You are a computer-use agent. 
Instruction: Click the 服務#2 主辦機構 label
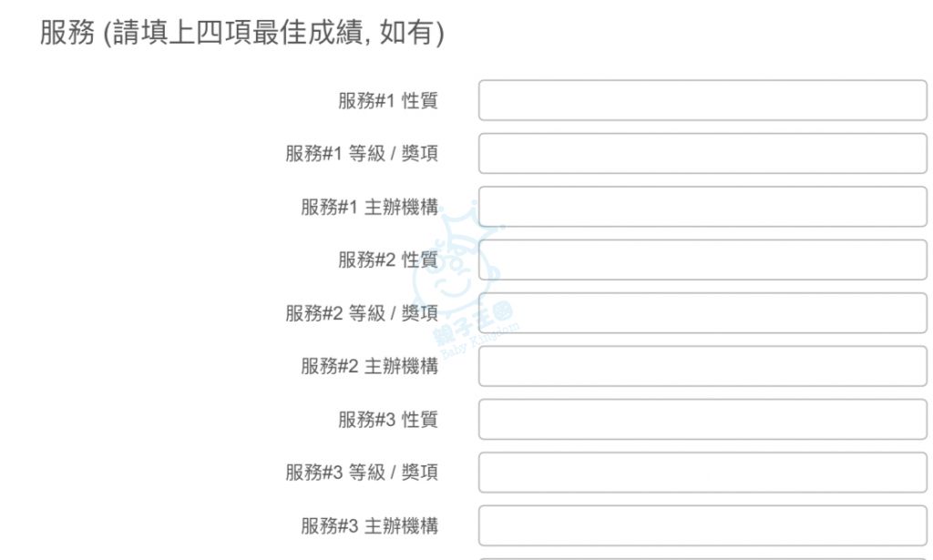[369, 366]
